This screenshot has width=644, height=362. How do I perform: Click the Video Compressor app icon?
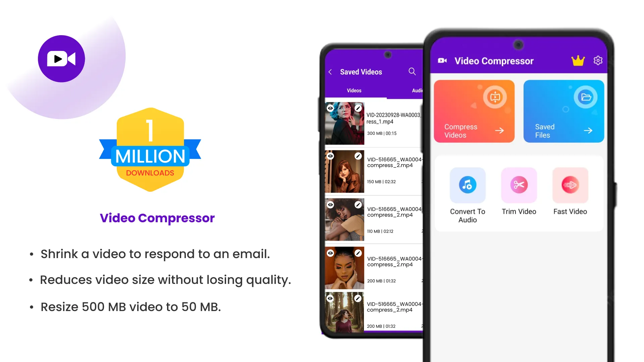62,58
